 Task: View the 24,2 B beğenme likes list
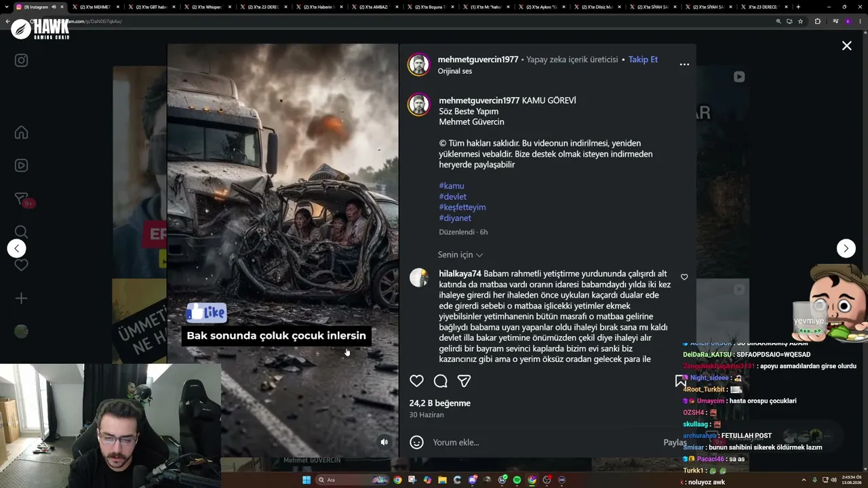click(439, 403)
